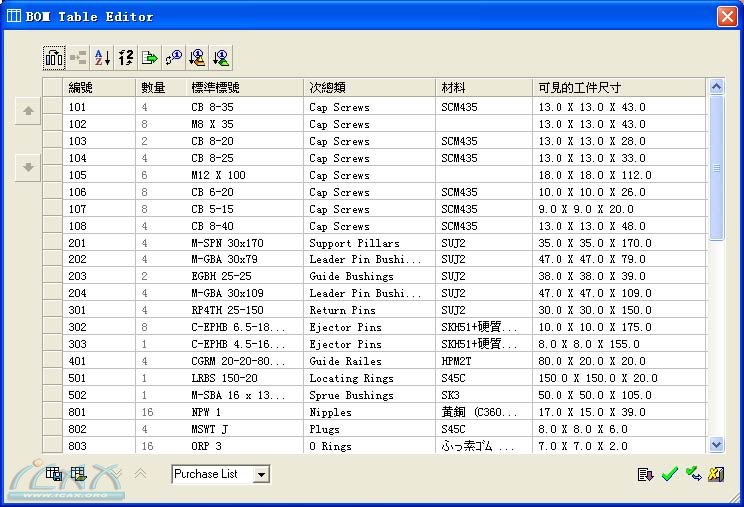The width and height of the screenshot is (744, 507).
Task: Select row 803 using its row header box
Action: coord(53,446)
